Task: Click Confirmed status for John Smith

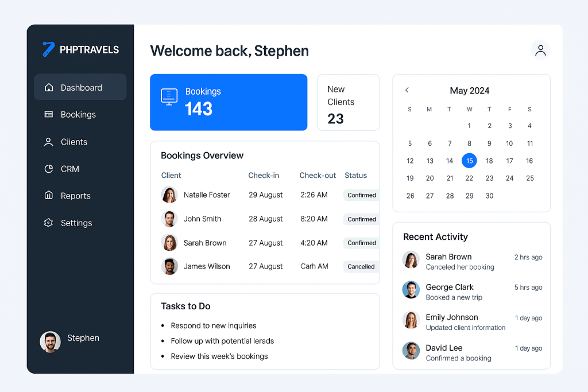Action: click(362, 219)
